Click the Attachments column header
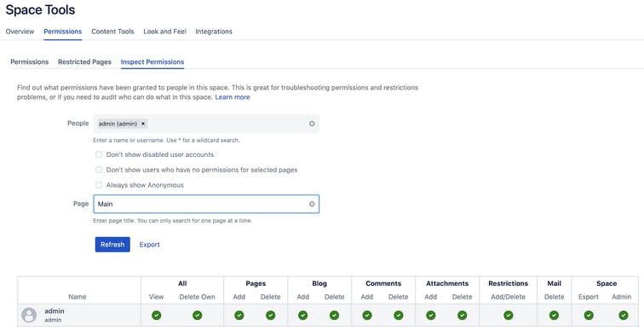Image resolution: width=644 pixels, height=331 pixels. 447,284
